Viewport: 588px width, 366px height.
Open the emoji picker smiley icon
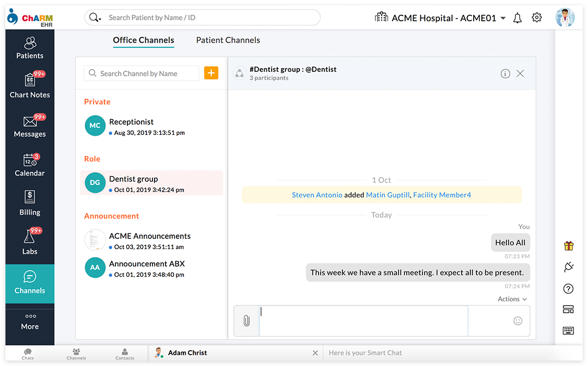coord(518,321)
